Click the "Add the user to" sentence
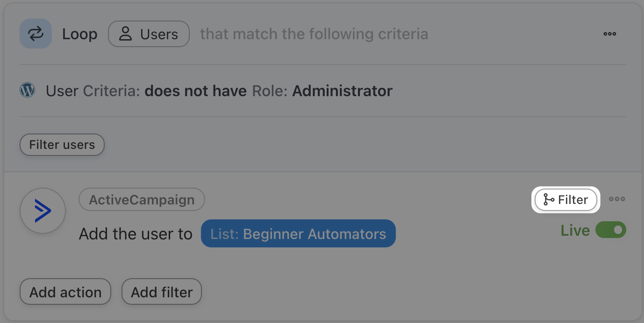The image size is (644, 323). coord(136,234)
